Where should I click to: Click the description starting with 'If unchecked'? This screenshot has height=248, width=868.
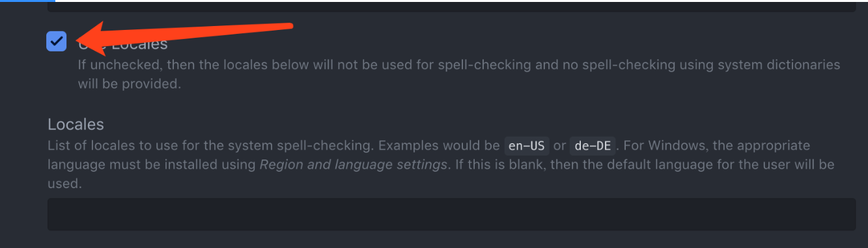pos(459,74)
